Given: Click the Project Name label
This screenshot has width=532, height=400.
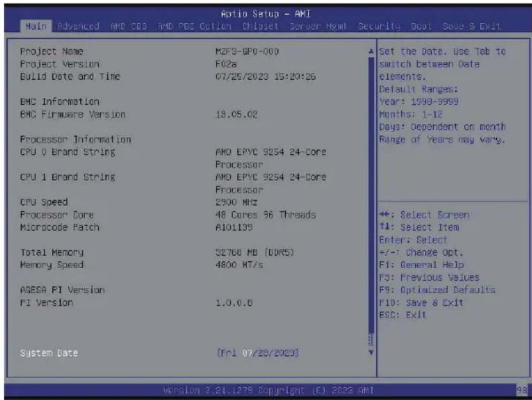Looking at the screenshot, I should (x=51, y=51).
